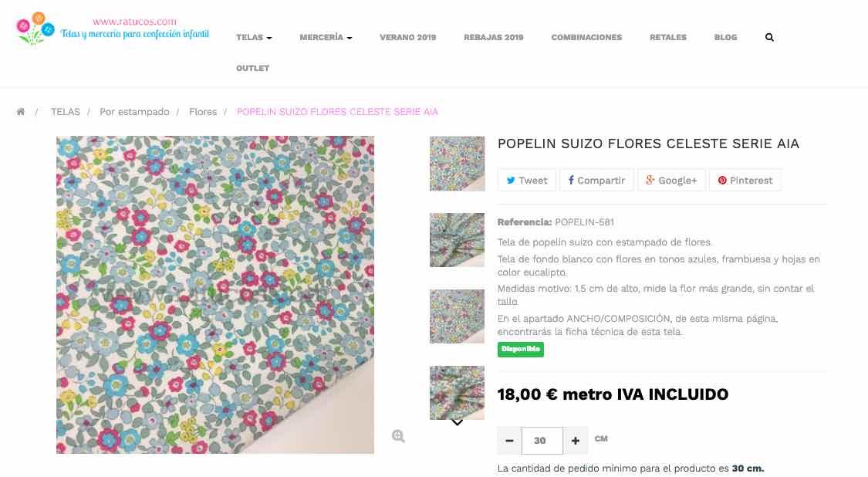Open the COMBINACIONES menu item
Image resolution: width=868 pixels, height=477 pixels.
pyautogui.click(x=586, y=37)
